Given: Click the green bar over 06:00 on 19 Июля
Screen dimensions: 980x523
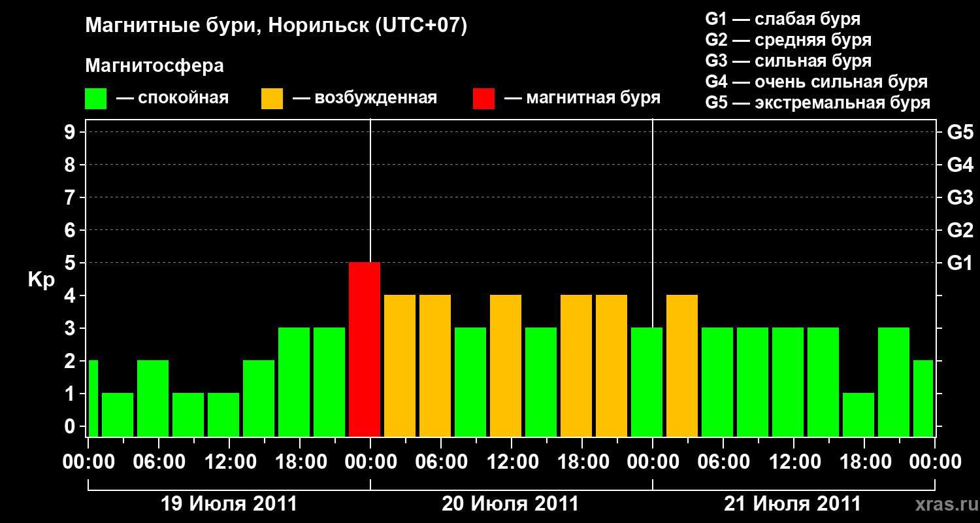Looking at the screenshot, I should coord(153,398).
